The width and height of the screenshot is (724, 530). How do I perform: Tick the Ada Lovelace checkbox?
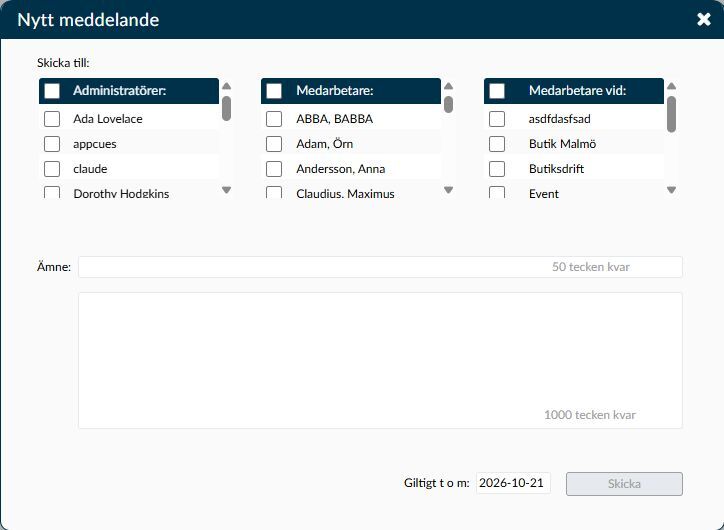click(x=52, y=119)
